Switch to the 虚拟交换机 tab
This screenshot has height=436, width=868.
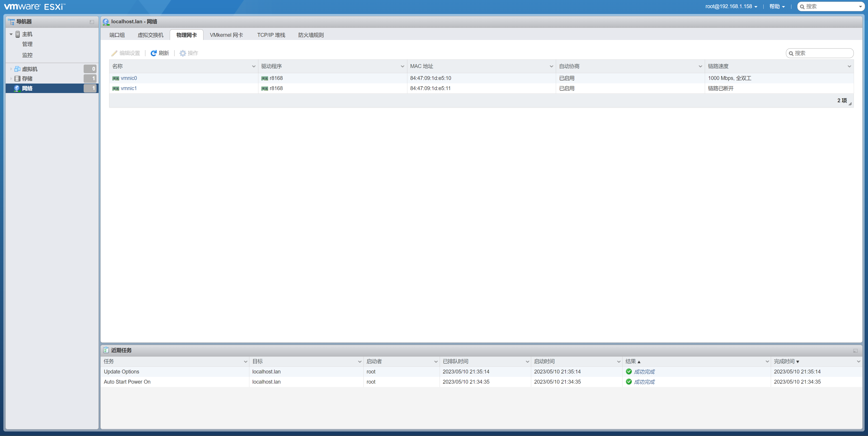tap(150, 35)
